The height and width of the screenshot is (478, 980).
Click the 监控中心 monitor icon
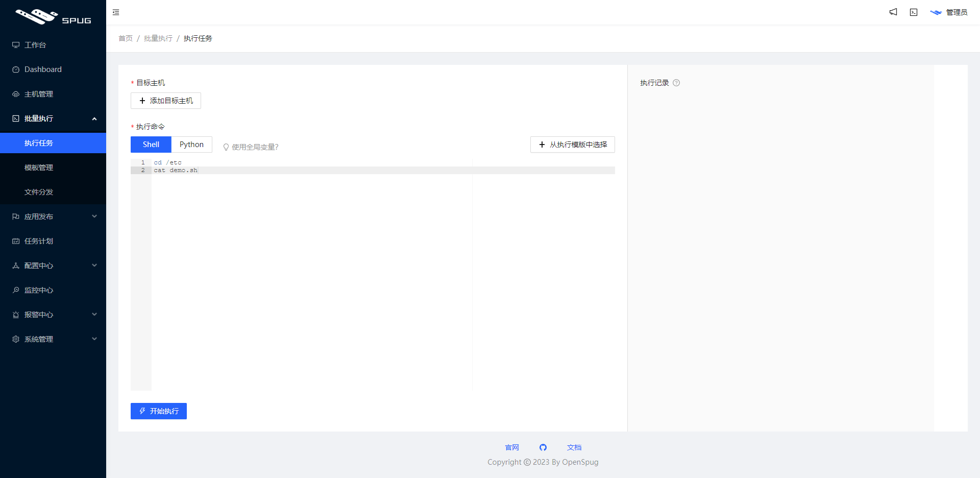click(16, 290)
